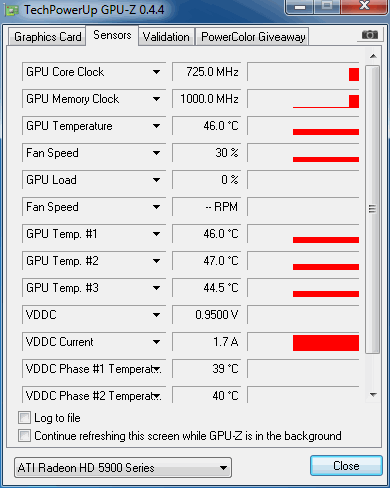Viewport: 390px width, 488px height.
Task: Click the camera screenshot icon
Action: pos(370,35)
